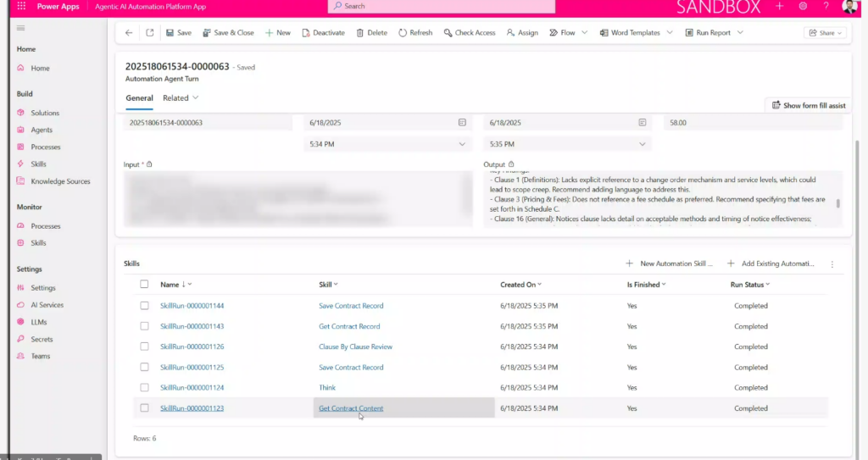Click Deactivate in the command bar
The image size is (868, 460).
point(323,33)
